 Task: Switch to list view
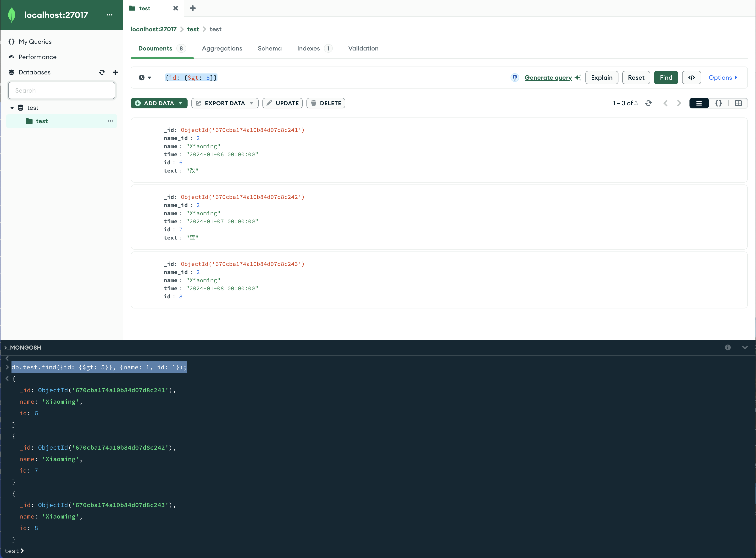pyautogui.click(x=699, y=103)
